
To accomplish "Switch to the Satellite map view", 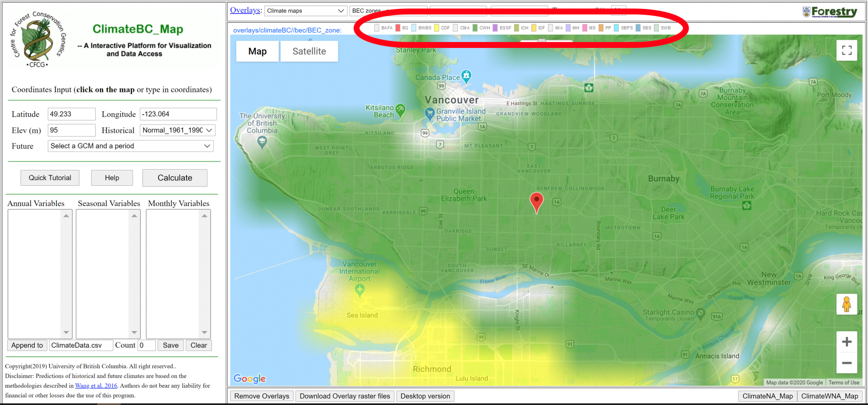I will 309,51.
